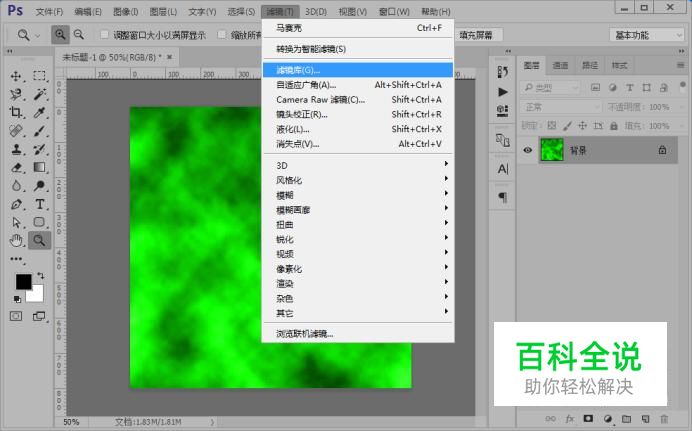Screen dimensions: 692x431
Task: Select the Zoom tool in toolbox
Action: pyautogui.click(x=39, y=240)
